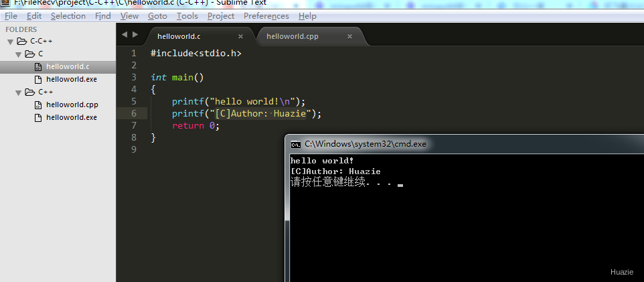Click the printf "hello world!\n" line
Viewport: 644px width, 282px height.
point(239,102)
